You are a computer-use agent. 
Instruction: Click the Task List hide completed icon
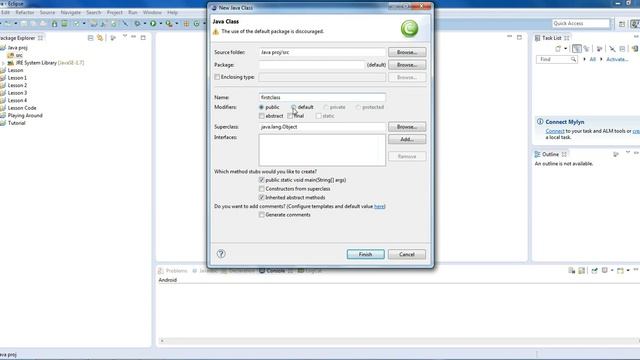[612, 49]
